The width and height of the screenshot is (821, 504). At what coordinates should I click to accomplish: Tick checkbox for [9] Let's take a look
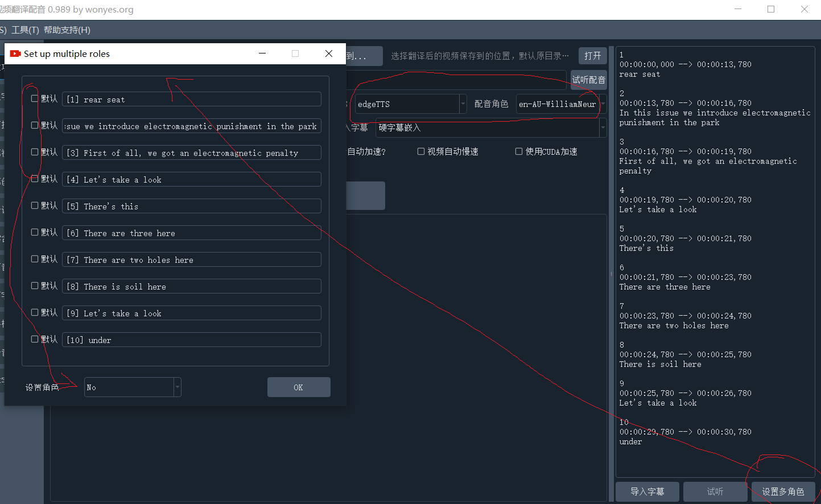pyautogui.click(x=35, y=312)
